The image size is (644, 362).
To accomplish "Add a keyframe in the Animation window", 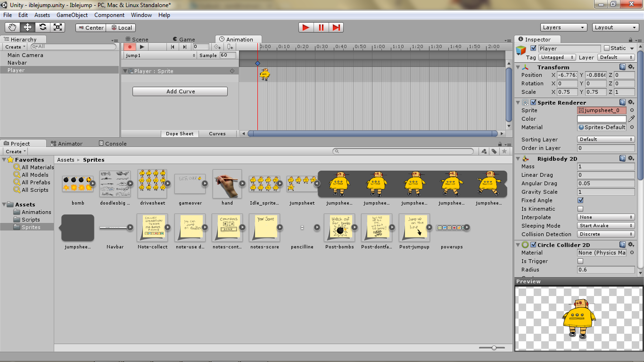I will [217, 47].
